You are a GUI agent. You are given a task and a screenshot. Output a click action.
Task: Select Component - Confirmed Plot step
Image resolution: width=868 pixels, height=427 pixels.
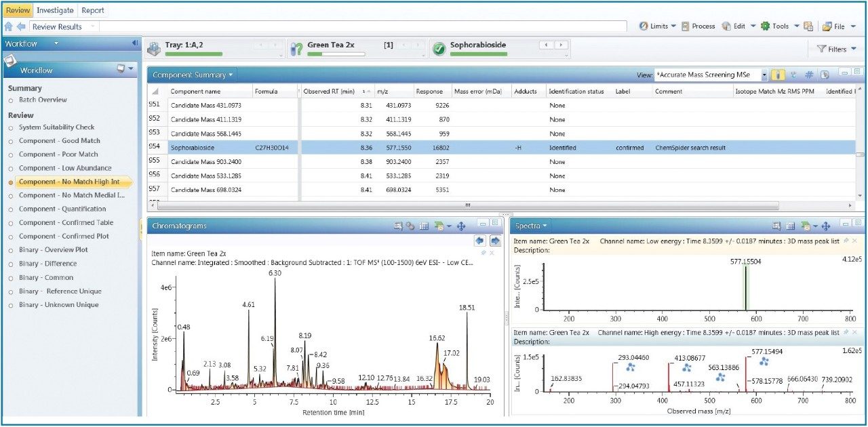tap(64, 236)
